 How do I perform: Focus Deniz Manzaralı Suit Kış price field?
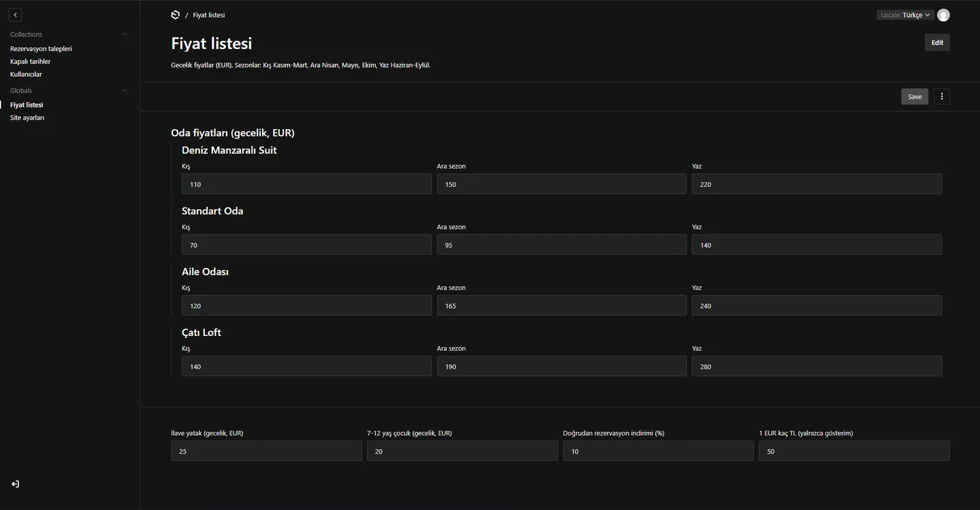pos(306,184)
